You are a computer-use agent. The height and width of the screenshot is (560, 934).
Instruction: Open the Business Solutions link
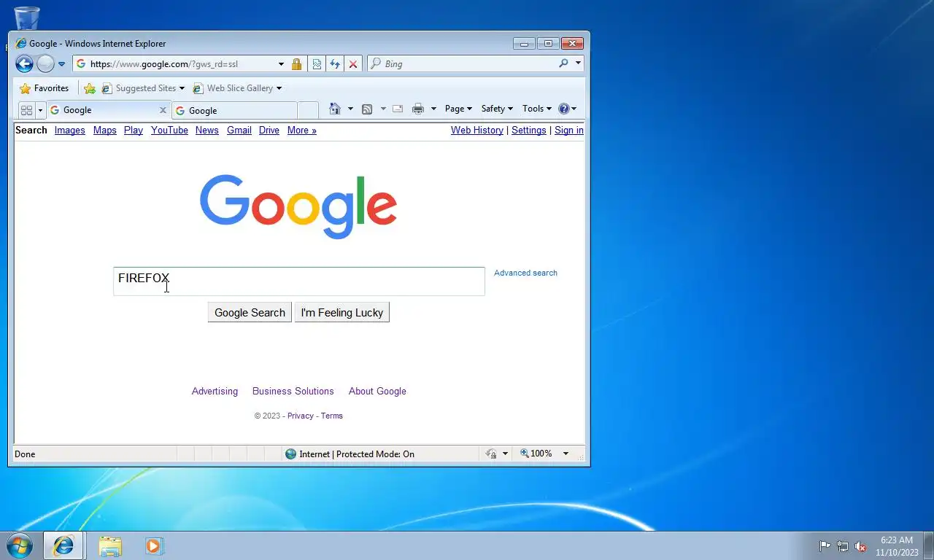293,392
